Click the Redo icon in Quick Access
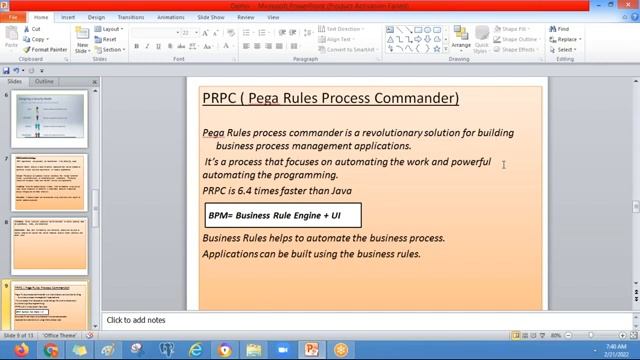640x360 pixels. pos(31,71)
